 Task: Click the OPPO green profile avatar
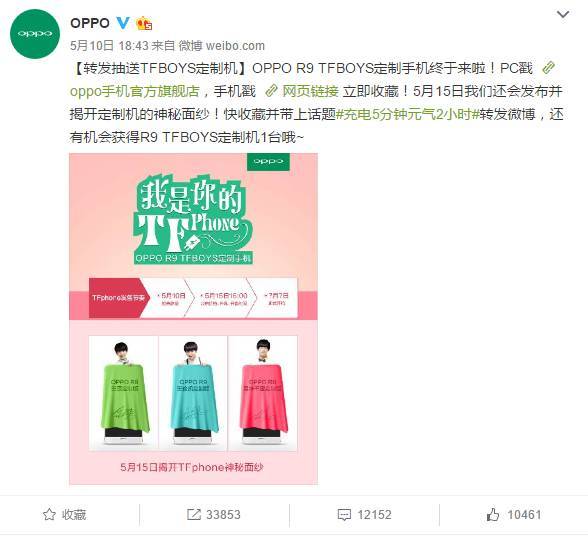[x=35, y=34]
